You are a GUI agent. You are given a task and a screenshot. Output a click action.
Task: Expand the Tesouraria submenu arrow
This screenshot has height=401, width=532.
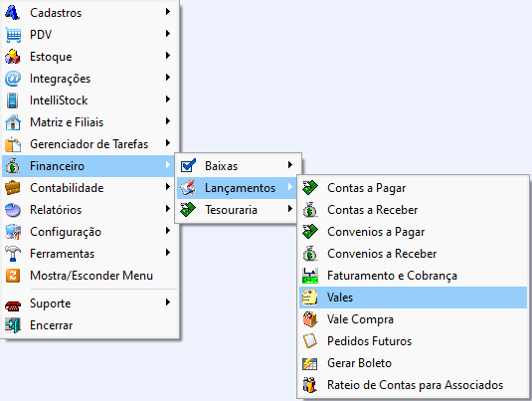[x=289, y=209]
